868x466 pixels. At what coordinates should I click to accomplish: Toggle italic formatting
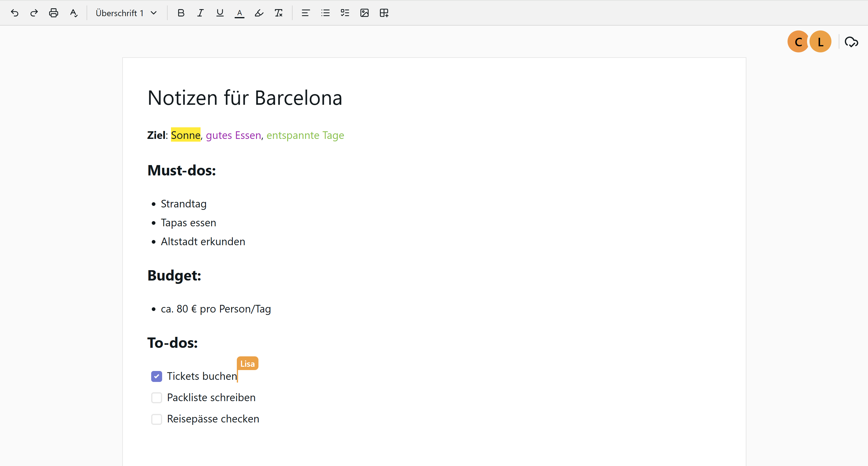(201, 13)
